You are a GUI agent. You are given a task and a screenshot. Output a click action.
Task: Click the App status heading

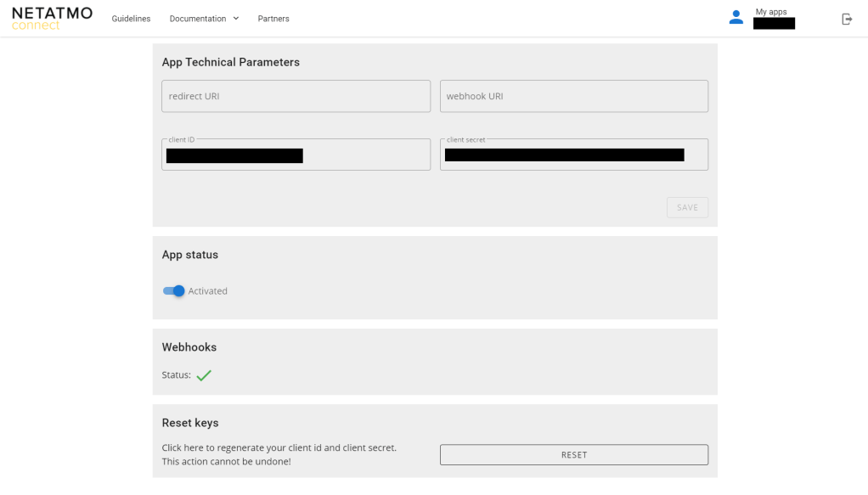(x=189, y=255)
